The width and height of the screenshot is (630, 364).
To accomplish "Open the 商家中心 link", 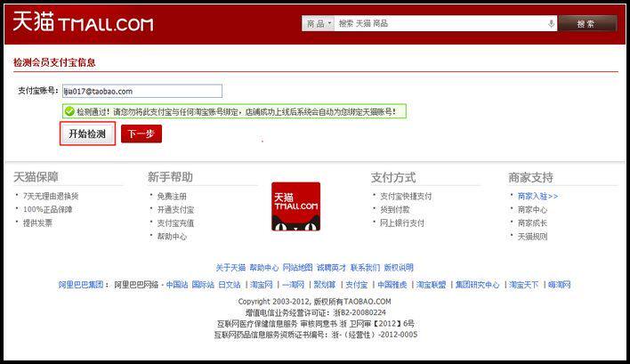I will click(532, 209).
